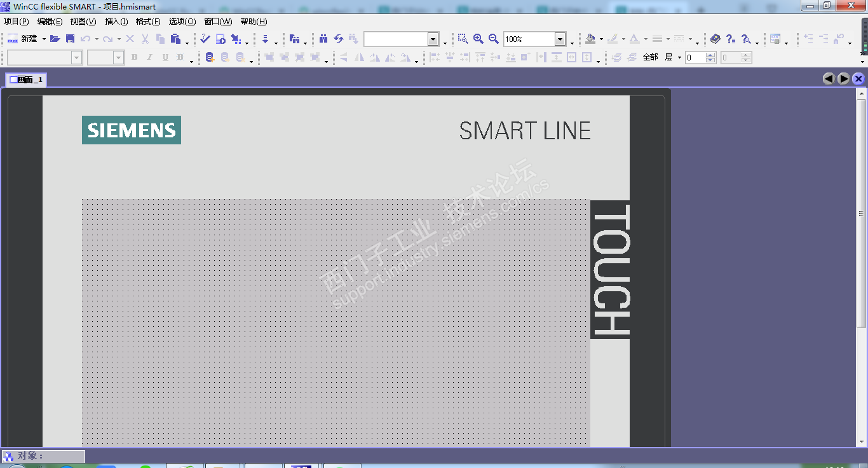This screenshot has height=468, width=868.
Task: Click the undo arrow icon
Action: tap(85, 39)
